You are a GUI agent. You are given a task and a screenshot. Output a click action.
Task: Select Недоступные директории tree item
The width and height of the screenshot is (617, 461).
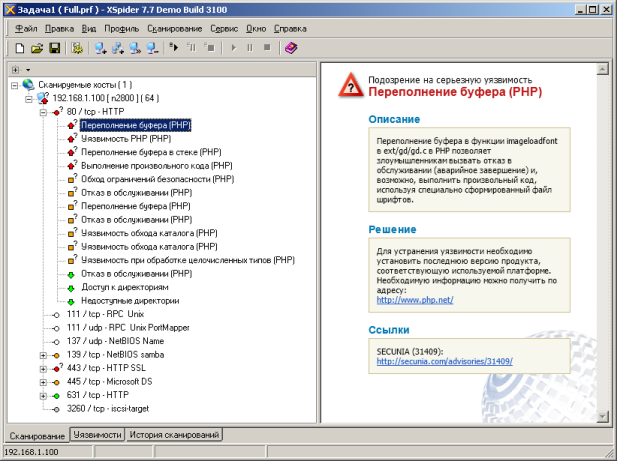tap(130, 301)
